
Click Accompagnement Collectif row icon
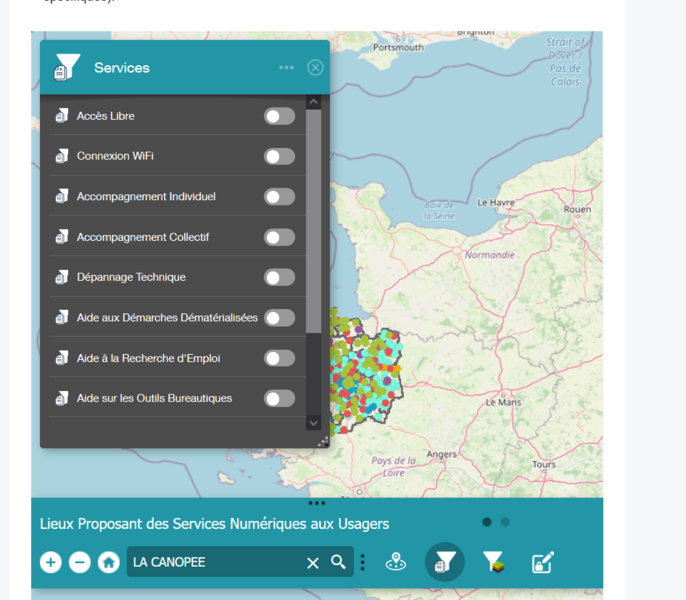pos(62,237)
